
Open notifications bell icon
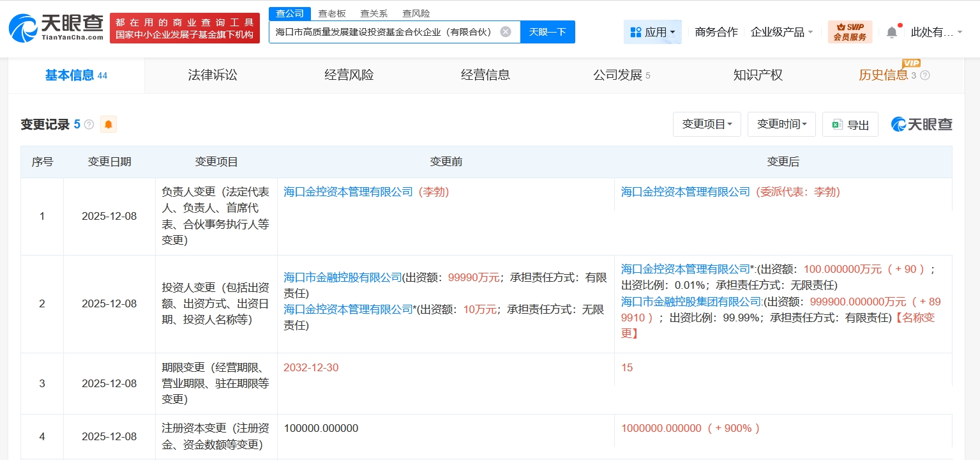[x=892, y=32]
